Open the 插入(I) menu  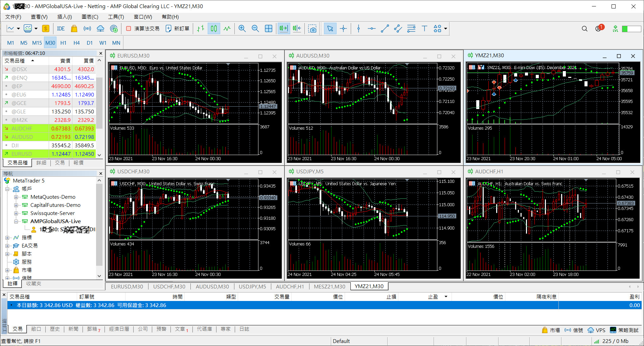pos(65,17)
